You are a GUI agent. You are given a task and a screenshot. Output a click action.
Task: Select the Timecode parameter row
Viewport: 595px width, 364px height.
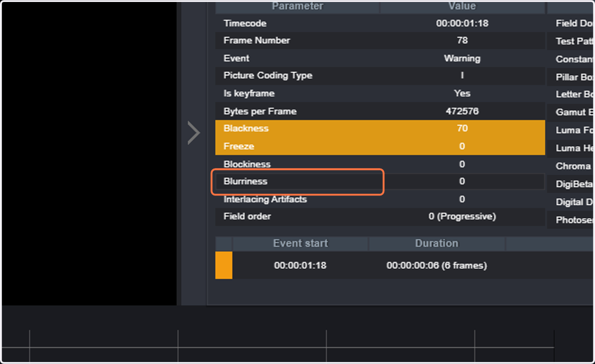[380, 23]
